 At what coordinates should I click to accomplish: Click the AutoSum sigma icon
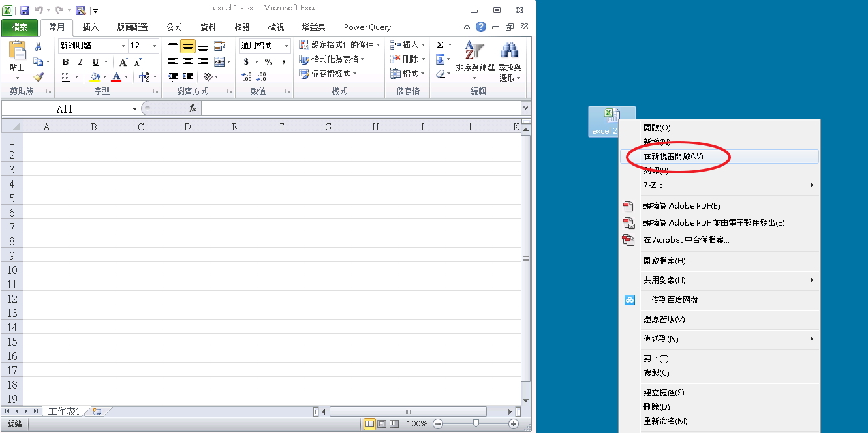click(440, 45)
